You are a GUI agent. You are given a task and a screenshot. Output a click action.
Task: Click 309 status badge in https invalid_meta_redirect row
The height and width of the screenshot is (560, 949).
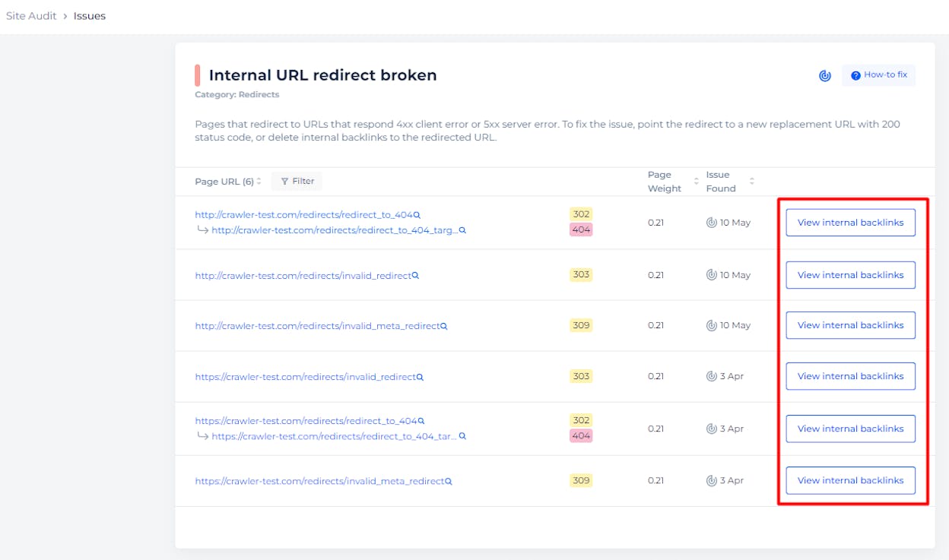pos(581,480)
